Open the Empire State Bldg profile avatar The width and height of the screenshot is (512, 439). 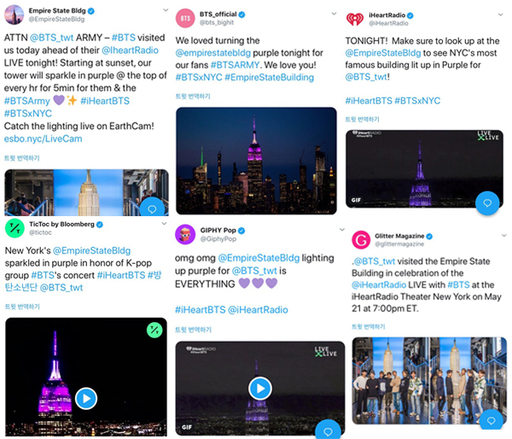[x=14, y=15]
